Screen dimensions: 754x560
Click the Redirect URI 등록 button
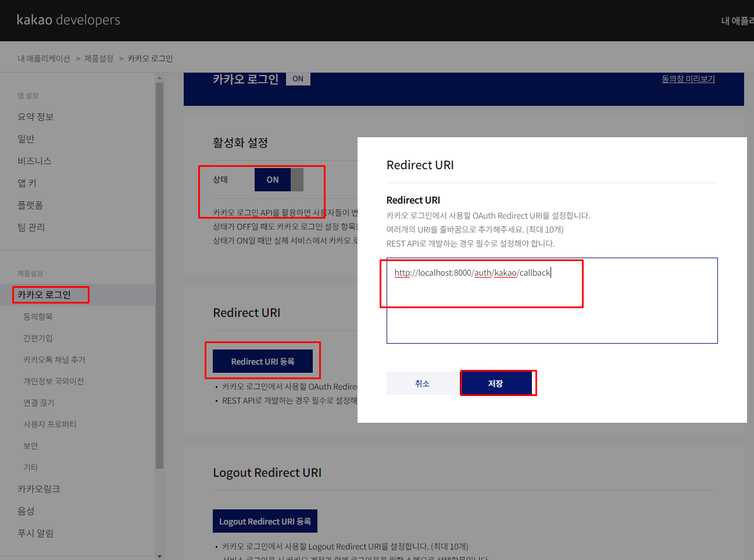point(263,361)
